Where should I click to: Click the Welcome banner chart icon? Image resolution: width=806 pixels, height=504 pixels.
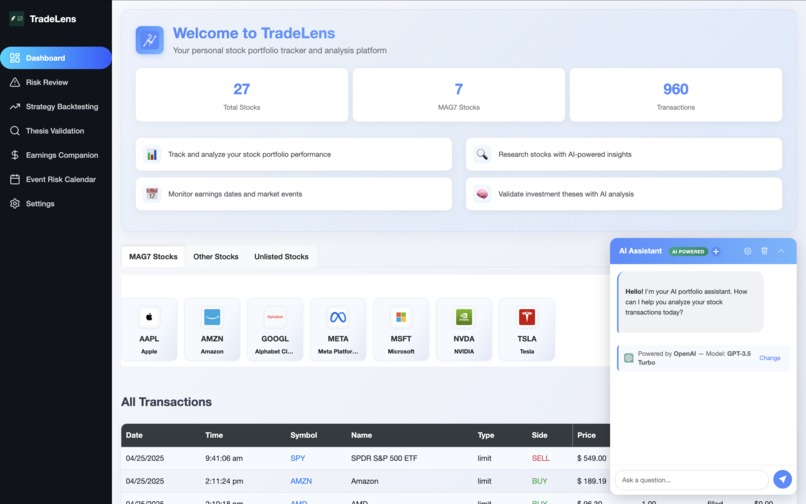point(150,40)
